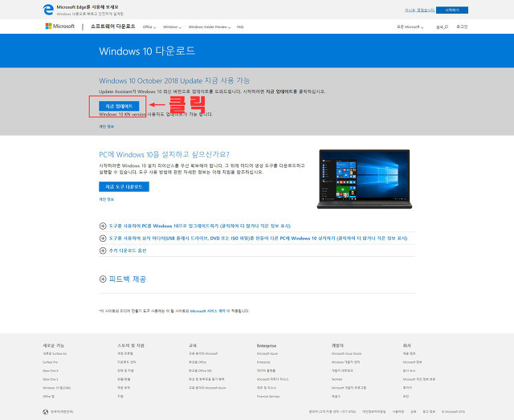Click the 지금 업데이트 button
Screen dimensions: 514x420
tap(119, 106)
